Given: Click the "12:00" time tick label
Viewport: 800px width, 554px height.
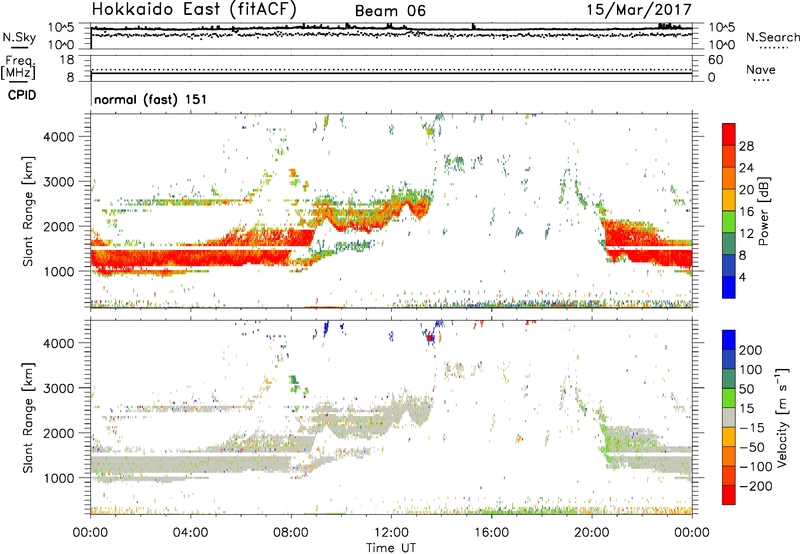Looking at the screenshot, I should [391, 533].
